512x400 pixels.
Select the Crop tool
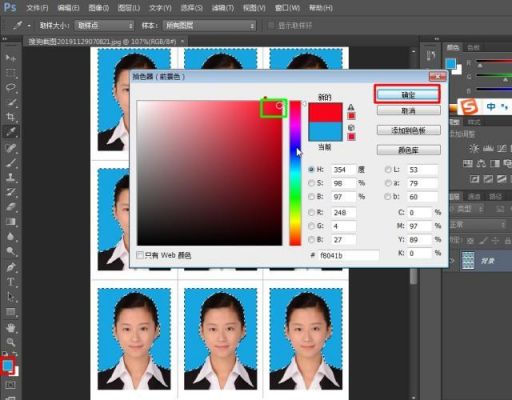pyautogui.click(x=11, y=117)
